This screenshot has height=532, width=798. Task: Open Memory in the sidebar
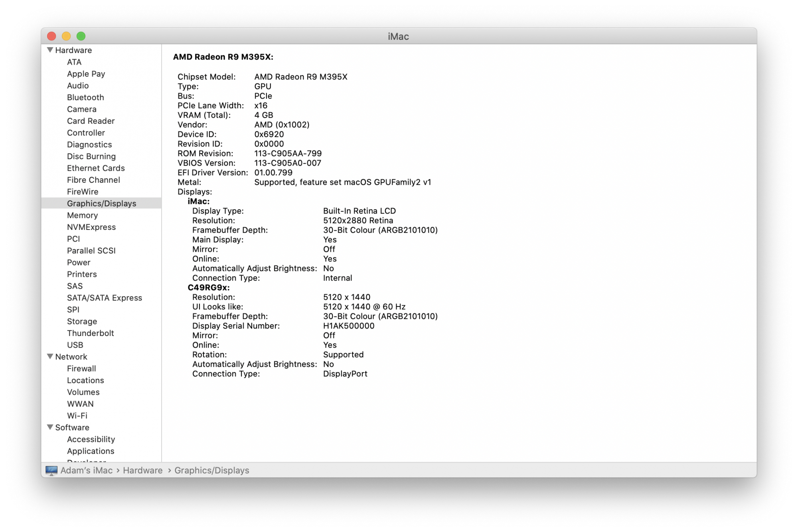(82, 215)
